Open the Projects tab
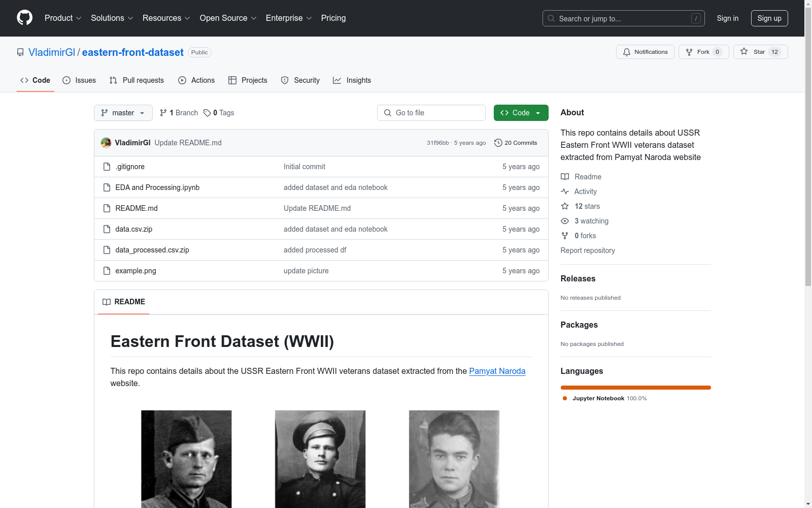 [248, 80]
